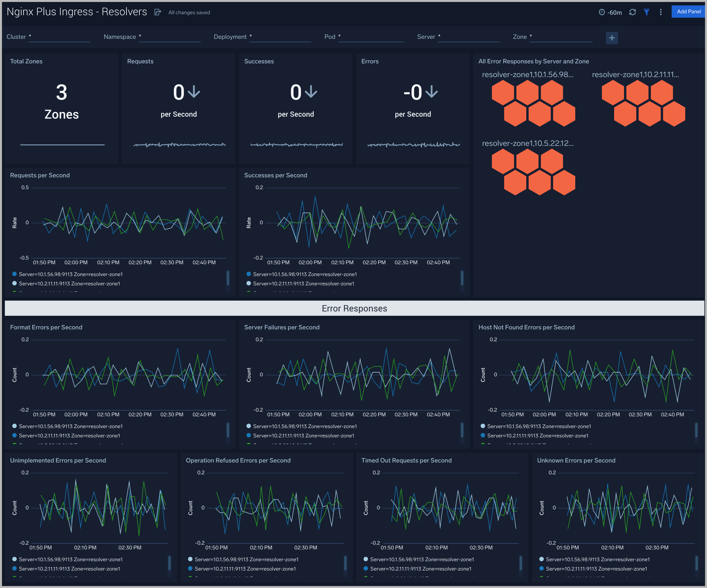This screenshot has height=588, width=707.
Task: Click the Error Responses section header
Action: point(354,308)
